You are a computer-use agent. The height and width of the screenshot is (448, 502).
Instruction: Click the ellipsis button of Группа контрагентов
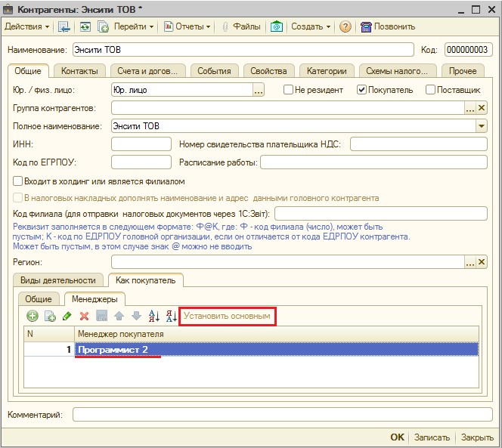470,108
